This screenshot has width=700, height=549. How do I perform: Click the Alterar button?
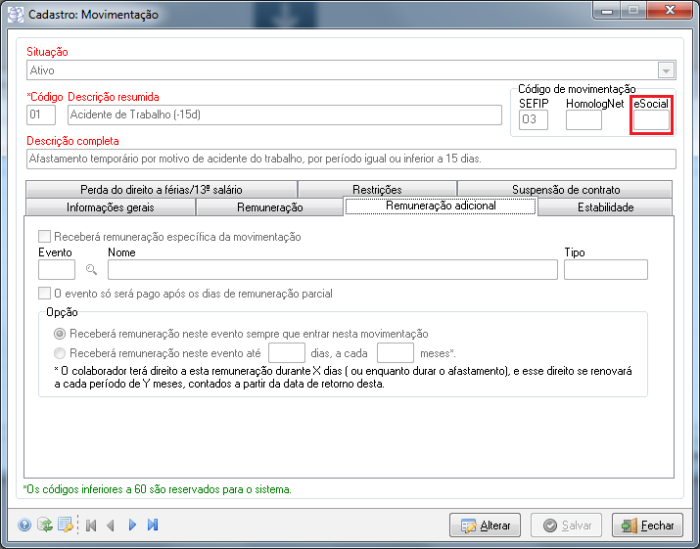485,525
